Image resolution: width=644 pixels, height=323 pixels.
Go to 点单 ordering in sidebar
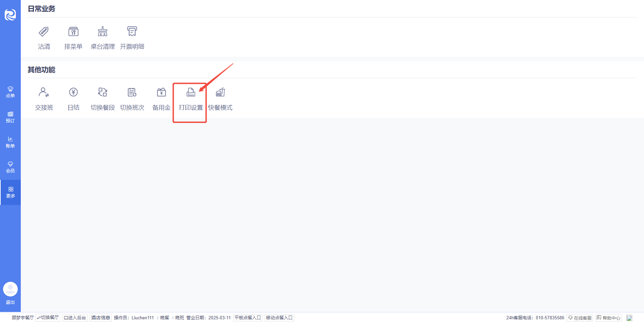tap(10, 92)
